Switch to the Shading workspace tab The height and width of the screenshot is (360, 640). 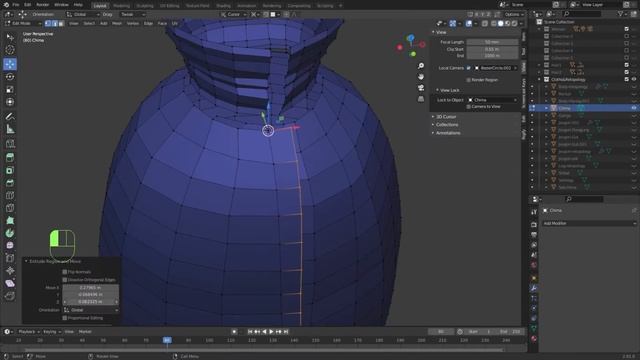[x=223, y=6]
